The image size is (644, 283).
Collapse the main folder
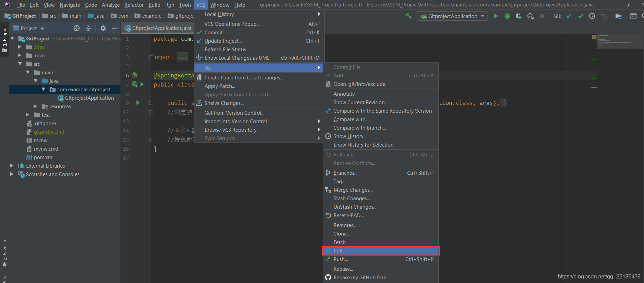tap(28, 72)
